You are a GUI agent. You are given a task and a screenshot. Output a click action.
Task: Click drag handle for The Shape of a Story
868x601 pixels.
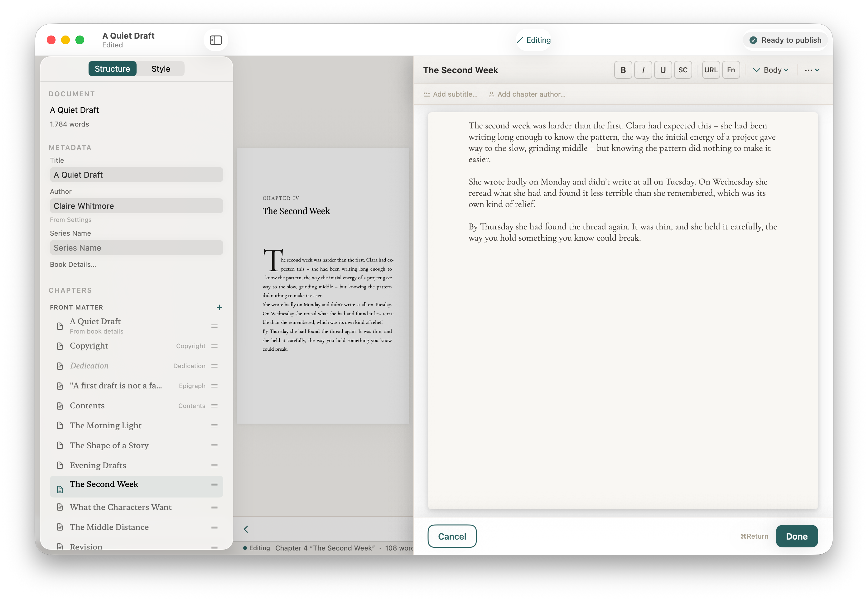tap(215, 446)
